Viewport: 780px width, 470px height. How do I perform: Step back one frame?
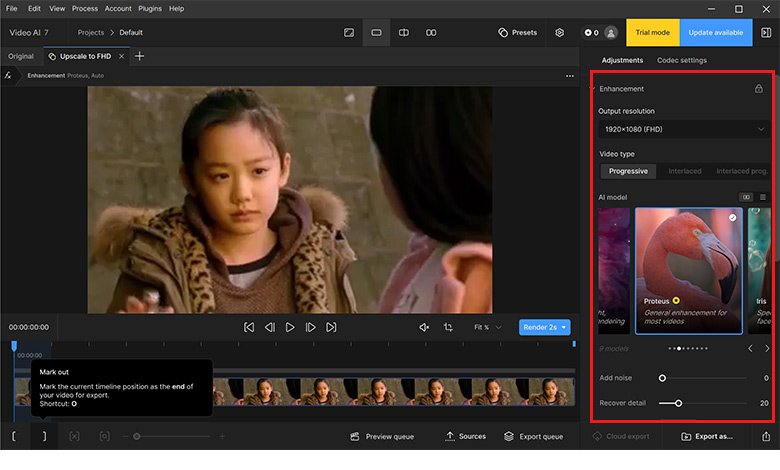tap(269, 327)
